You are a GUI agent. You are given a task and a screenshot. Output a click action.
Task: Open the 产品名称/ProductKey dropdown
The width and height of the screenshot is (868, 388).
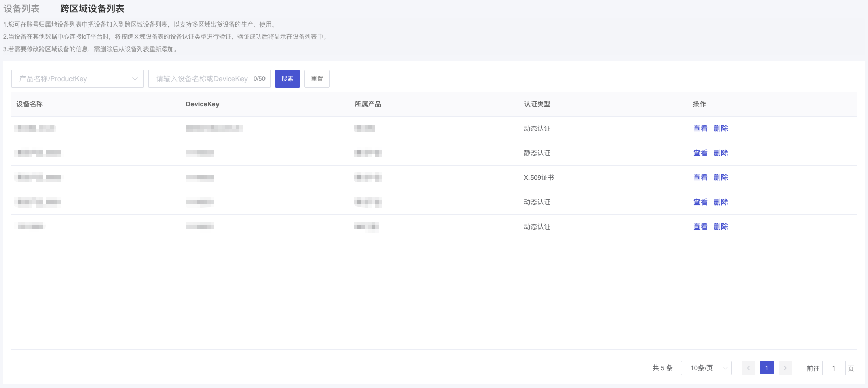coord(78,79)
